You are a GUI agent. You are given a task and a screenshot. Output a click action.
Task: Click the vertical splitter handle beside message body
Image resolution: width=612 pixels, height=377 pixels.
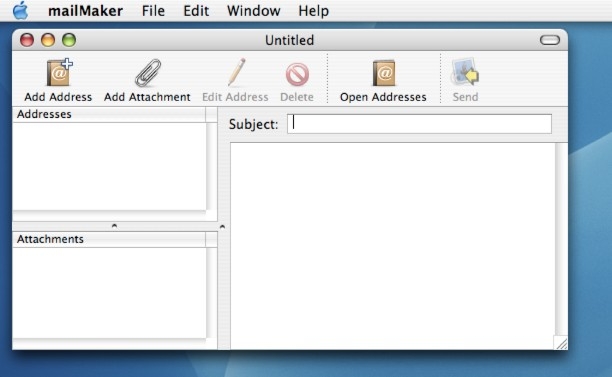click(222, 226)
